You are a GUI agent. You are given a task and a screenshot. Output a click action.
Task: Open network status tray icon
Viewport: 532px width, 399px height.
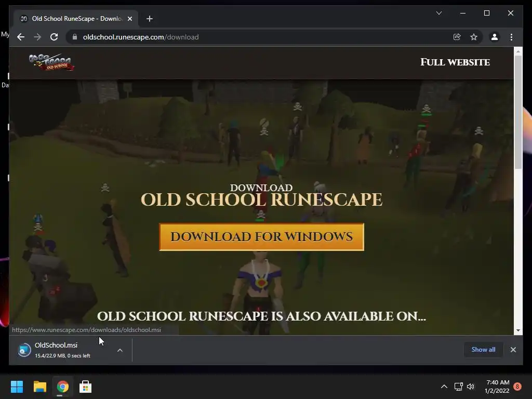tap(458, 387)
